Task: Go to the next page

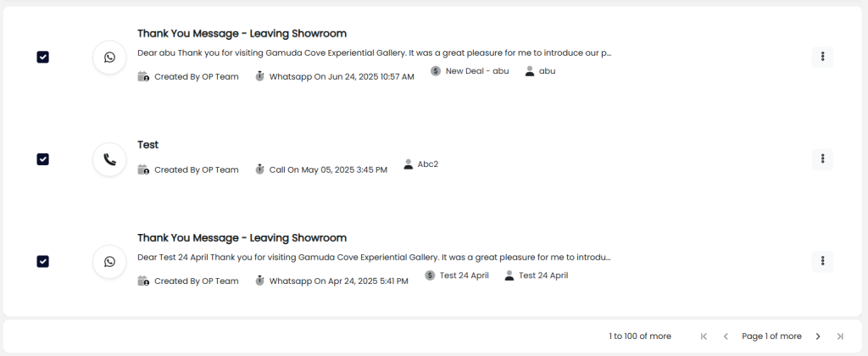Action: (x=818, y=337)
